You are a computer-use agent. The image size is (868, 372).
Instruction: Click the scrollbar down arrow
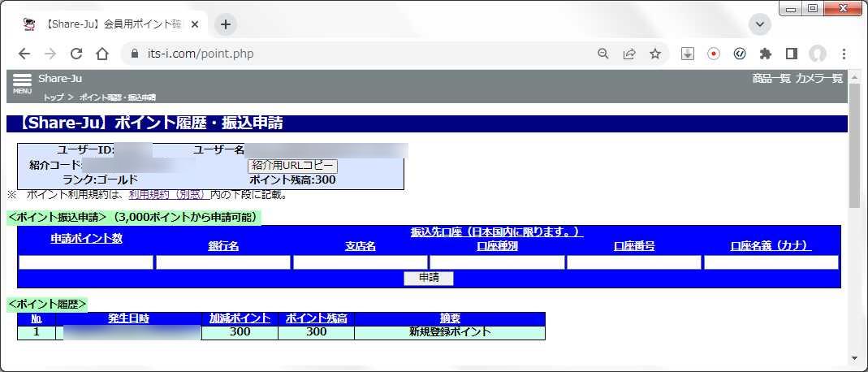[x=854, y=357]
